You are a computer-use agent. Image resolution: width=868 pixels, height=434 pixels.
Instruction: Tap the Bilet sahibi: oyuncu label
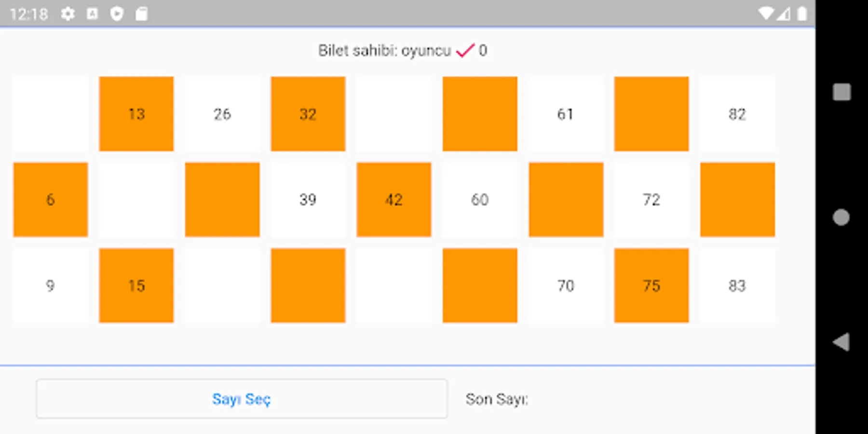384,51
